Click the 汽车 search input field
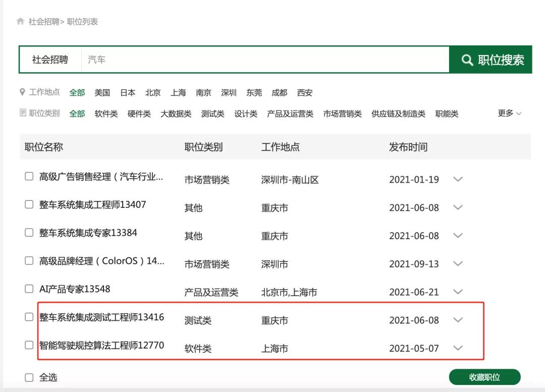 pos(265,60)
